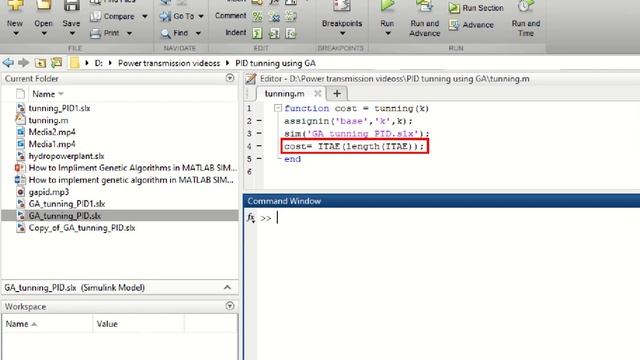The width and height of the screenshot is (640, 360).
Task: Click the Editor panel pencil icon
Action: pos(251,78)
